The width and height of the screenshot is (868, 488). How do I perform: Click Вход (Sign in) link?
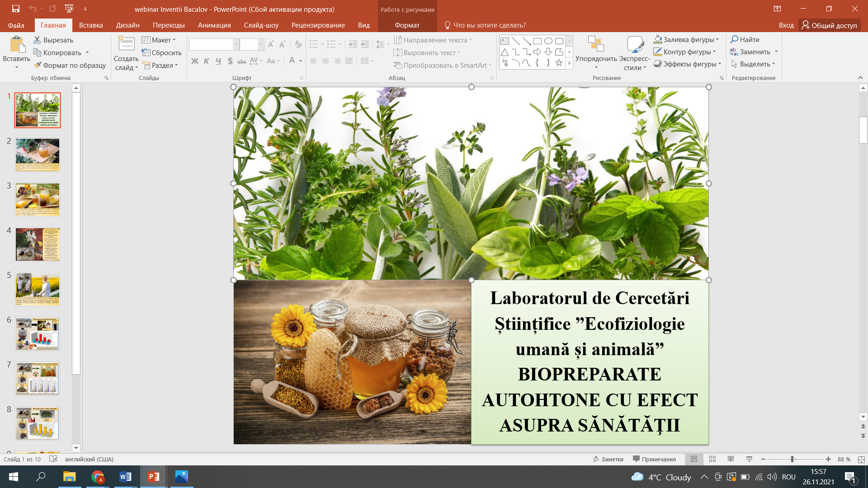786,25
